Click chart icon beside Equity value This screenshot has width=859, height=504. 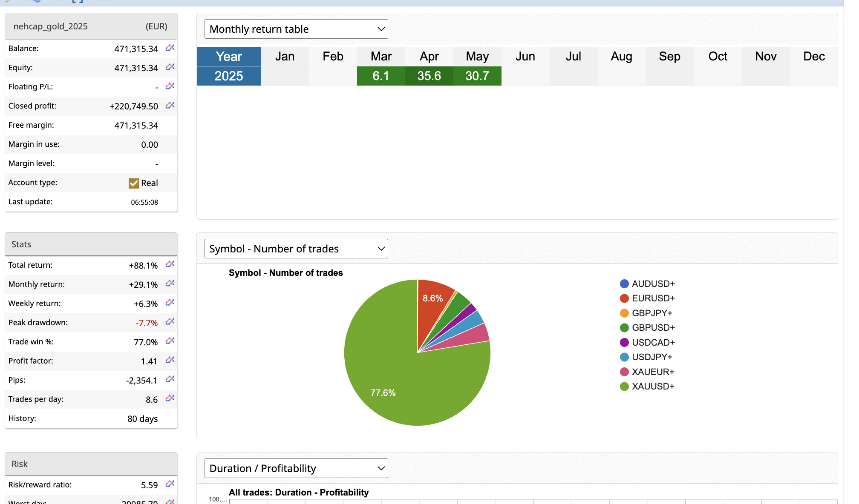click(x=170, y=67)
